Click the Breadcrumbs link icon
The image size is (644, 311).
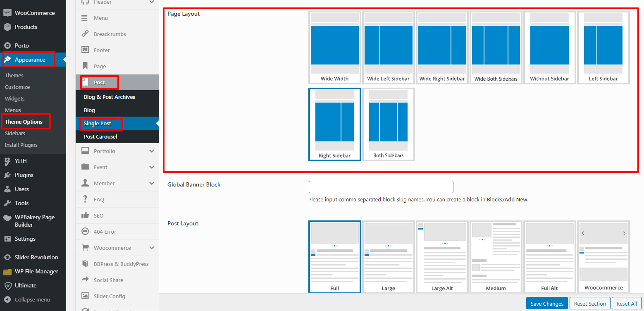pos(85,34)
